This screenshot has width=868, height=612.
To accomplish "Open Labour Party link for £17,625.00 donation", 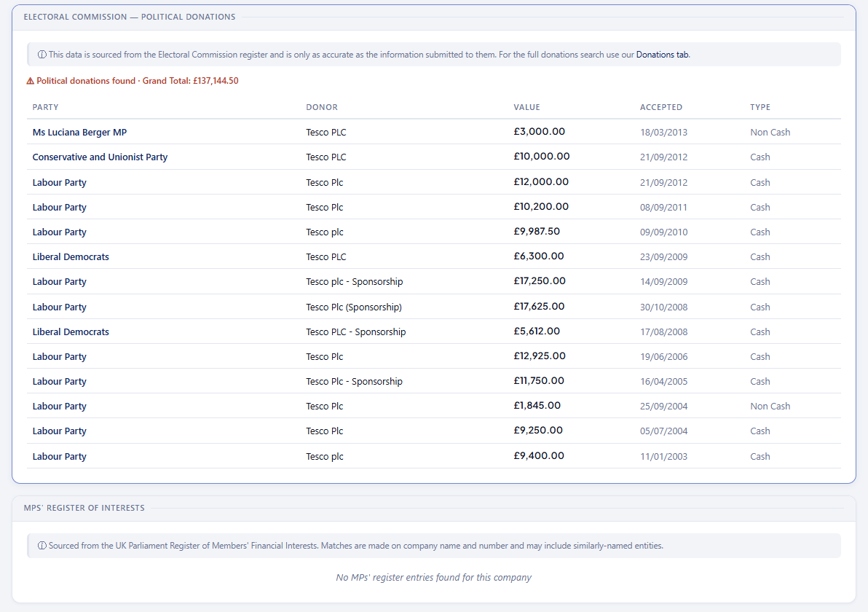I will pos(59,307).
